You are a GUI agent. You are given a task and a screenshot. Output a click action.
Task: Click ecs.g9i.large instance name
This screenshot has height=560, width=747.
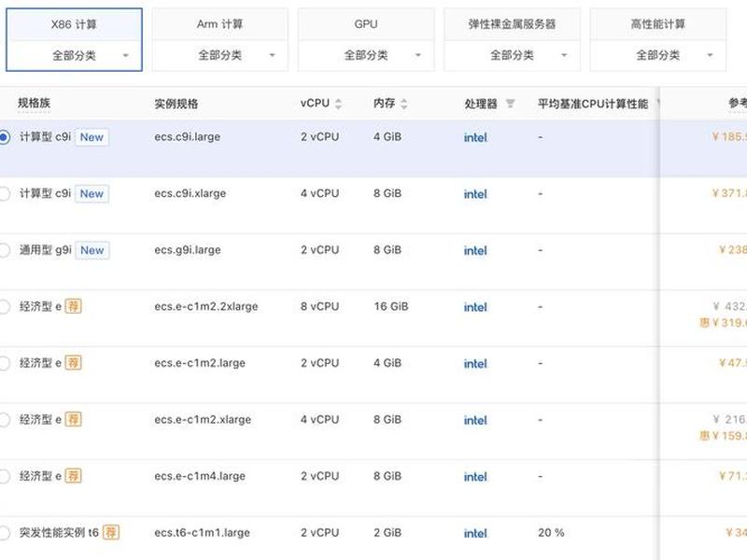tap(188, 250)
